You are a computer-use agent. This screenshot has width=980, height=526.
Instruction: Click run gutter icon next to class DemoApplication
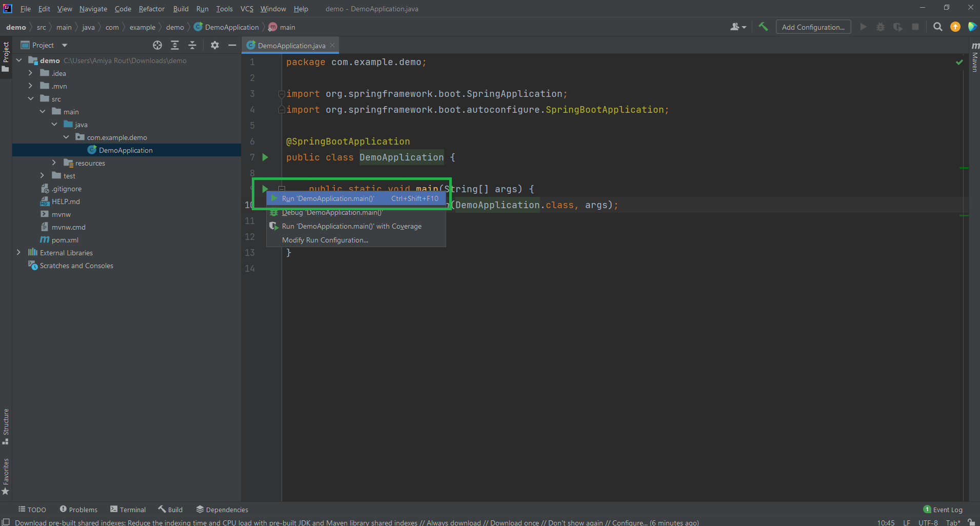click(x=265, y=157)
